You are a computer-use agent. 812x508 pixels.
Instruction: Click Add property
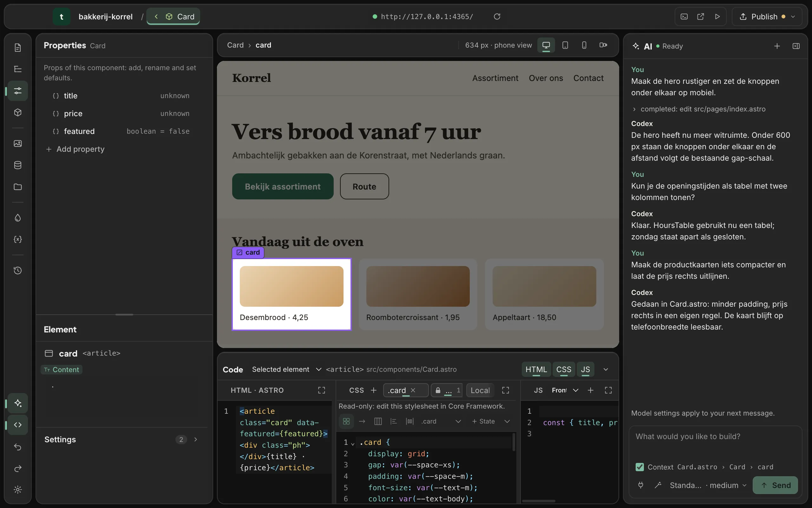pos(75,149)
